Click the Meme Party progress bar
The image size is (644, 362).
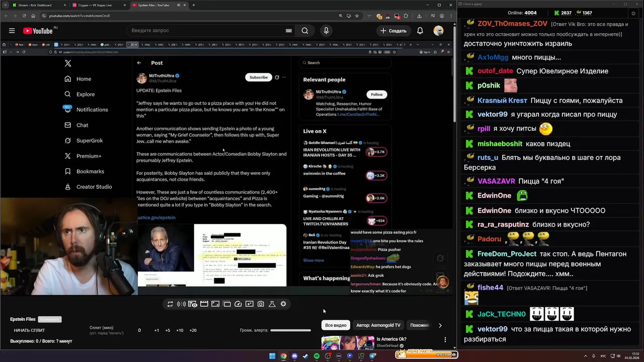click(426, 354)
